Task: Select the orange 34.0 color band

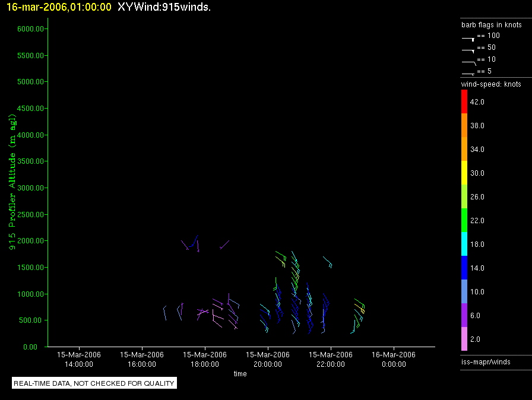Action: click(464, 149)
